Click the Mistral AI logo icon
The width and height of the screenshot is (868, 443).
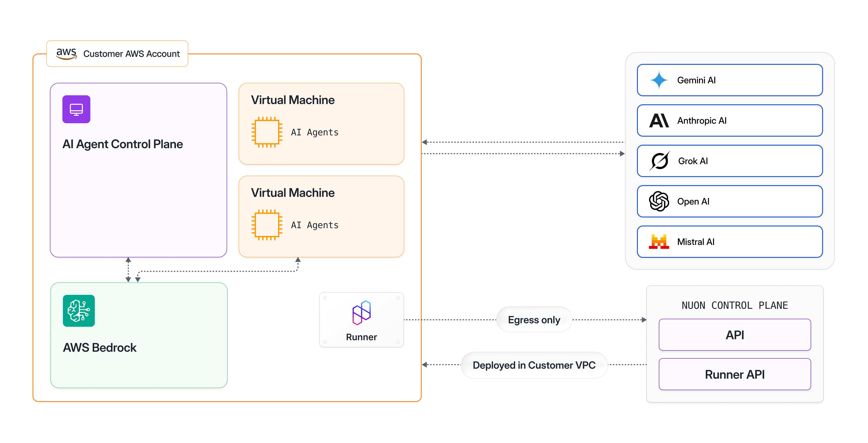point(660,241)
